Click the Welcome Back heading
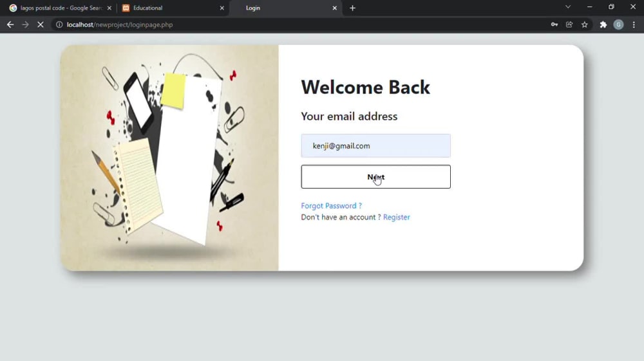This screenshot has height=361, width=644. [x=365, y=87]
